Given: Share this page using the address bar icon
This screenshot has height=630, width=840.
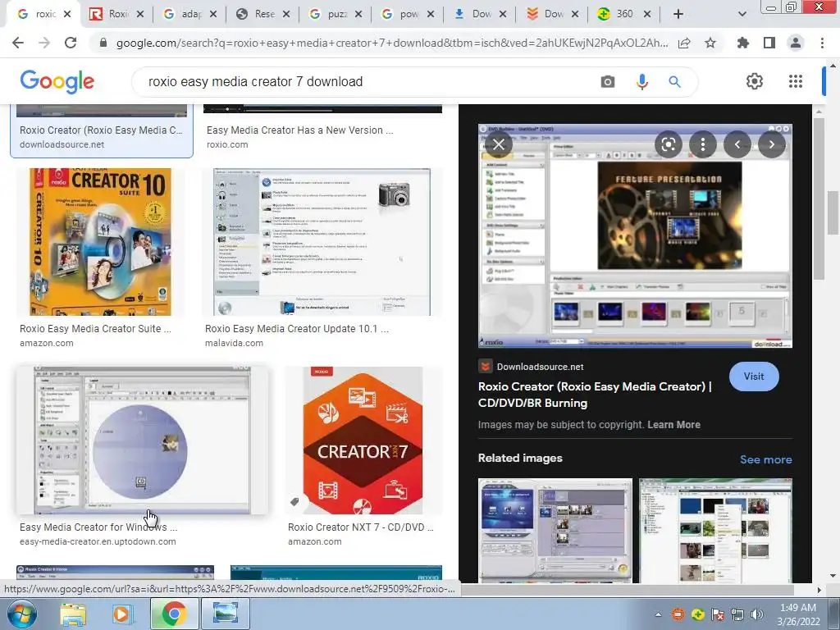Looking at the screenshot, I should 684,43.
